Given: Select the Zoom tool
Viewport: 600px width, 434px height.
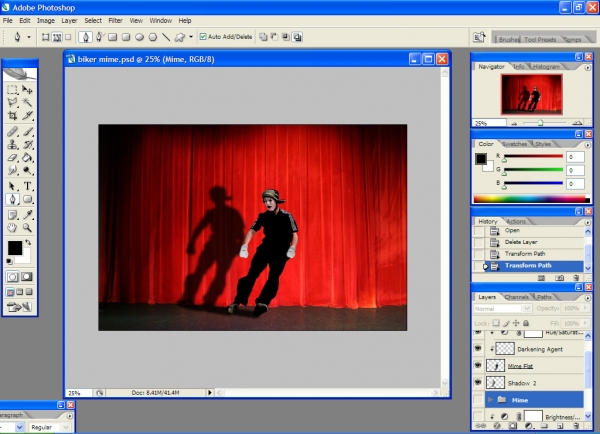Looking at the screenshot, I should pos(27,228).
